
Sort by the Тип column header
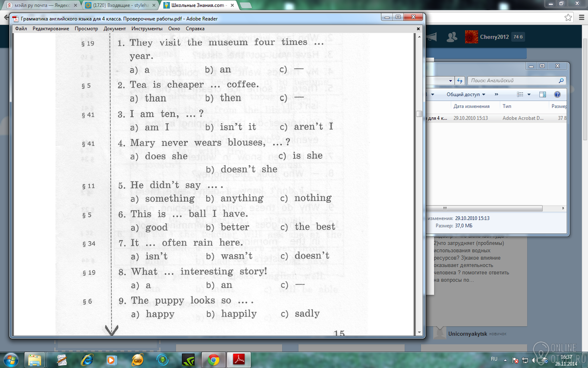507,106
